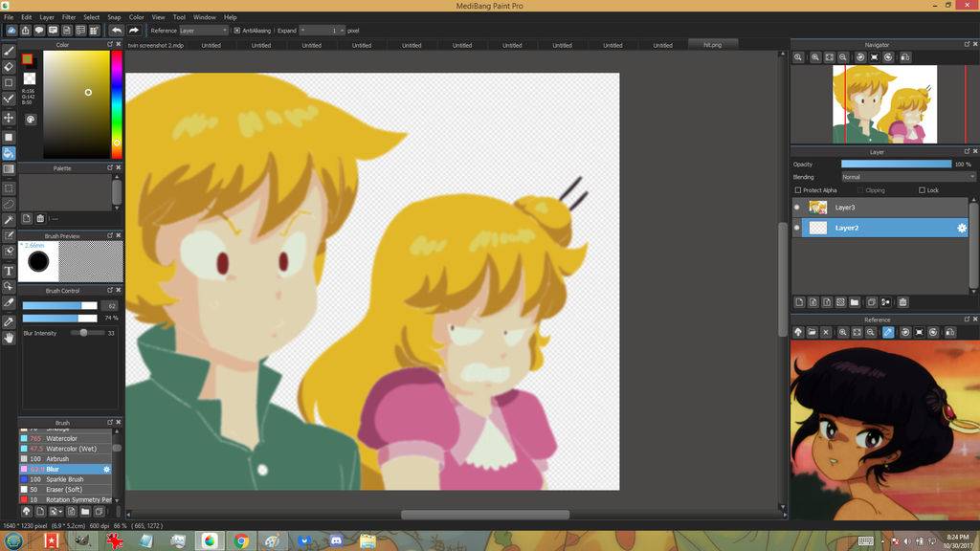Hide Layer3 using its visibility dot
Screen dimensions: 980x551
point(797,207)
